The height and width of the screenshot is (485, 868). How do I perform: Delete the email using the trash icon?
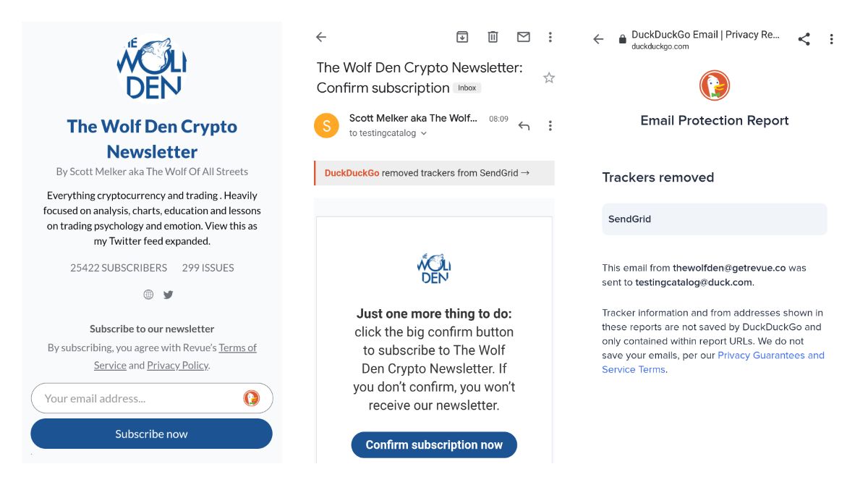pos(494,35)
